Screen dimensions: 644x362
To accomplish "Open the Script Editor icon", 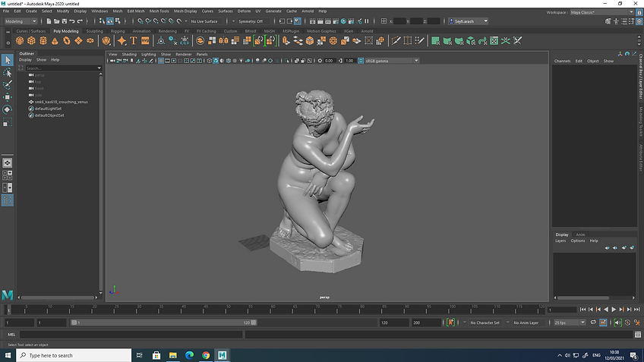I will (x=638, y=335).
